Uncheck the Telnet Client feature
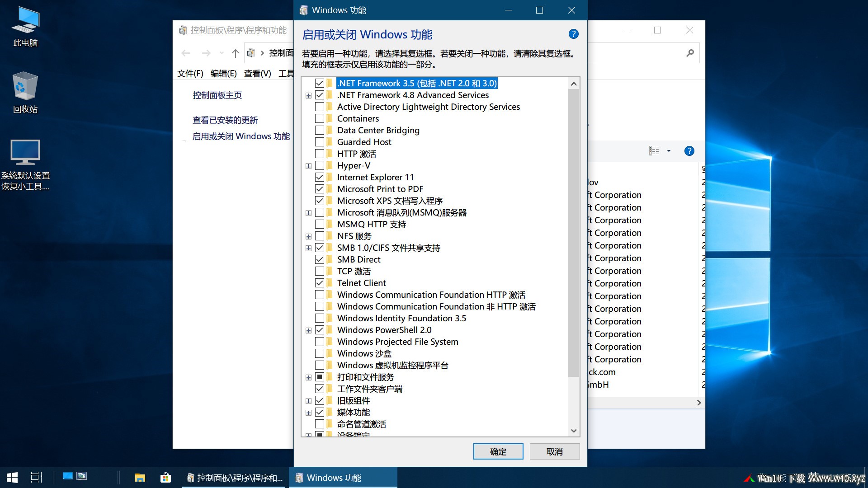The image size is (868, 488). 320,283
